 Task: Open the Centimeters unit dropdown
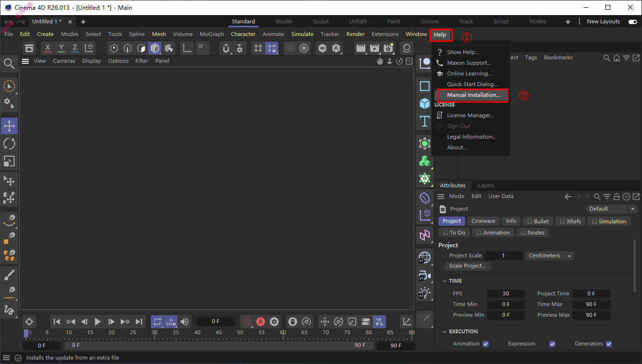click(x=550, y=255)
